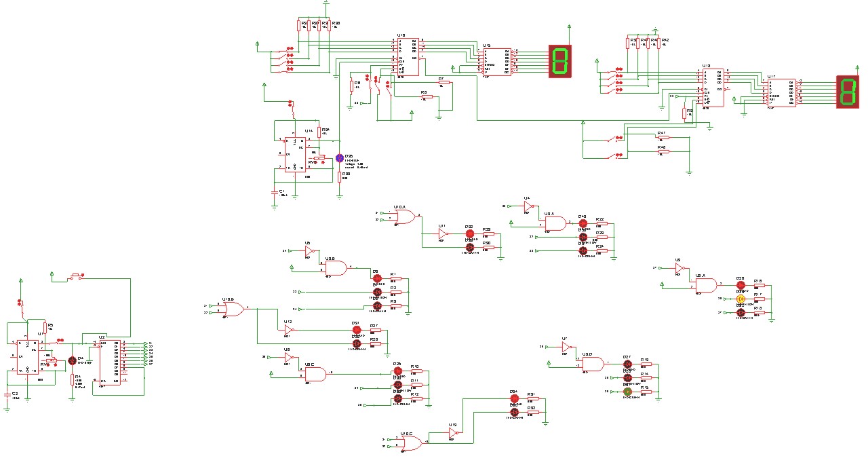
Task: Select the green LED beside R15
Action: [628, 392]
